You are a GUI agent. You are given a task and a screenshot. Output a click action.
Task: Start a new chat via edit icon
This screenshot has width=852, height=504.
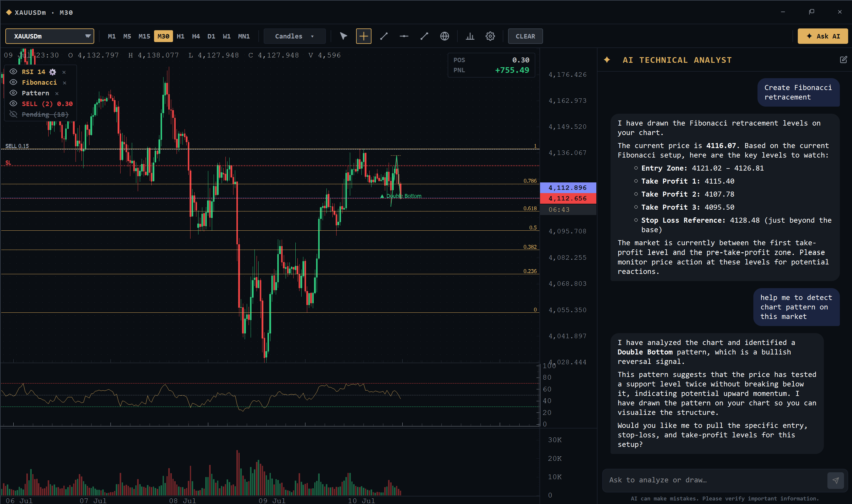coord(843,60)
